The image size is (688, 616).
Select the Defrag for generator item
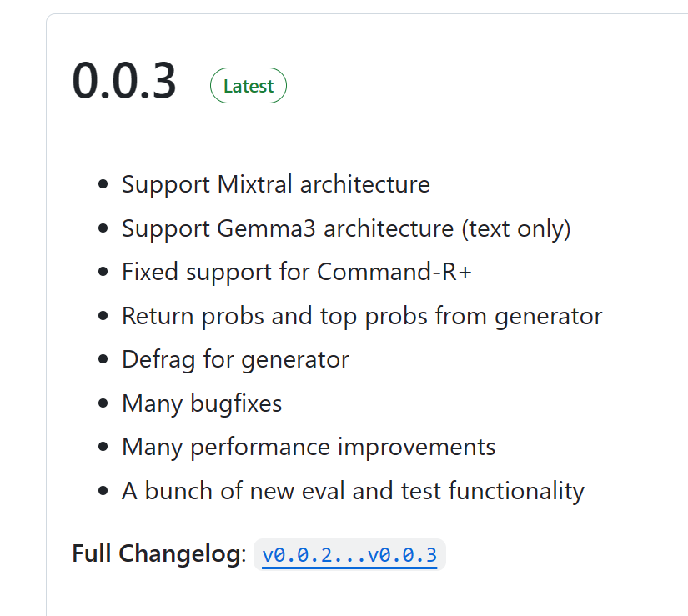(235, 359)
